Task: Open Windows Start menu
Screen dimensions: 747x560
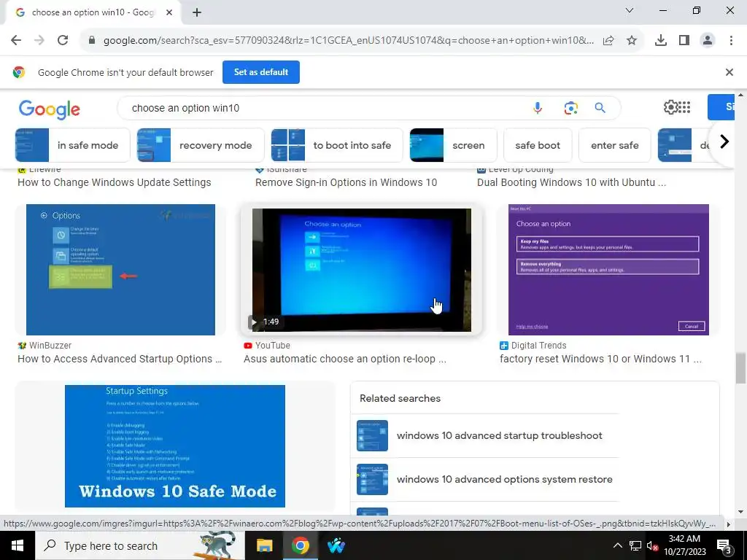Action: [18, 545]
